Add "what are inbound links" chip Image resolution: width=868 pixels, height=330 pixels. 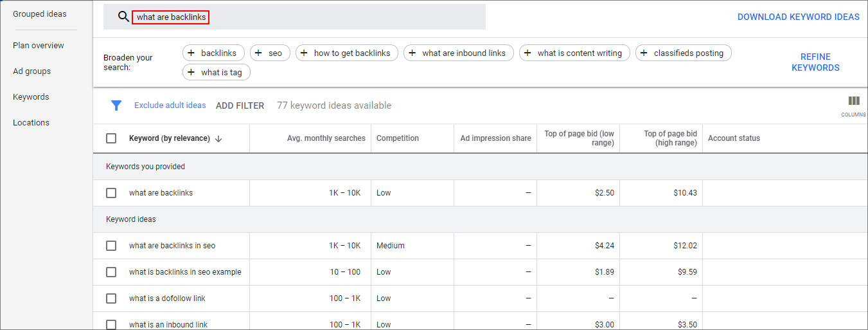pyautogui.click(x=459, y=53)
